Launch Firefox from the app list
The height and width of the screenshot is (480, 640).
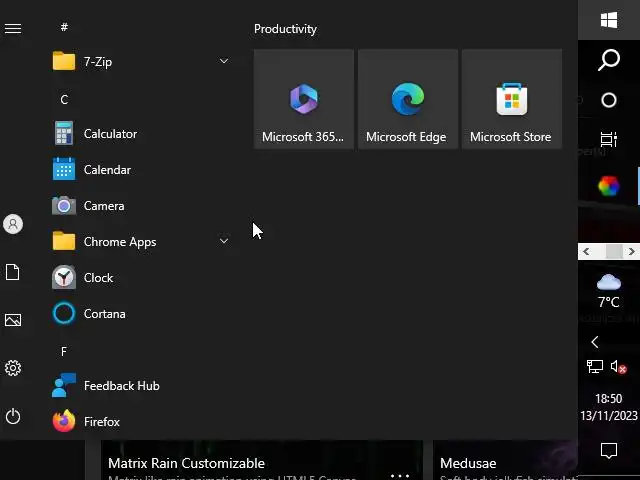tap(141, 421)
